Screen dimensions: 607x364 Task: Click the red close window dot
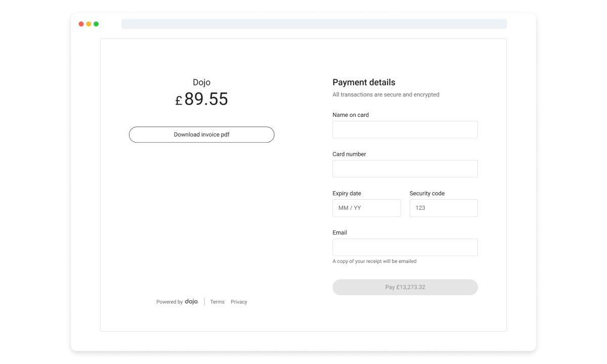tap(81, 24)
